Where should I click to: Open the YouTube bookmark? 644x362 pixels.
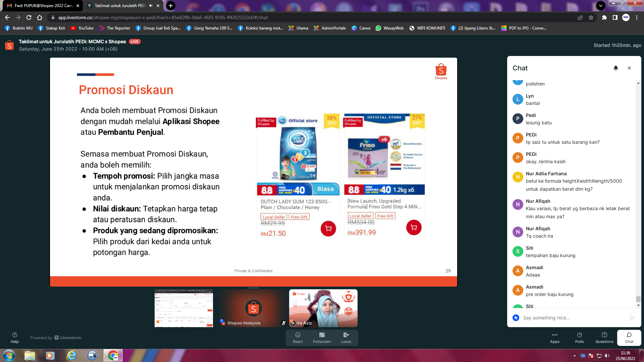[x=82, y=28]
